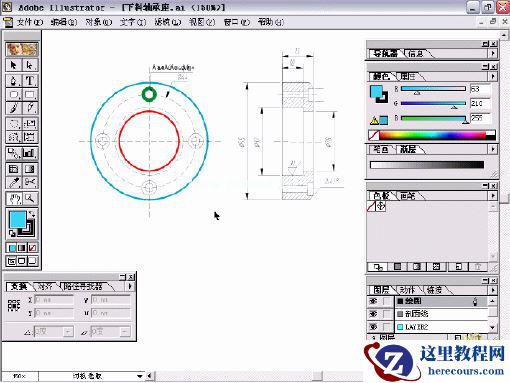Select the Eyedropper tool
510x383 pixels.
pyautogui.click(x=14, y=182)
